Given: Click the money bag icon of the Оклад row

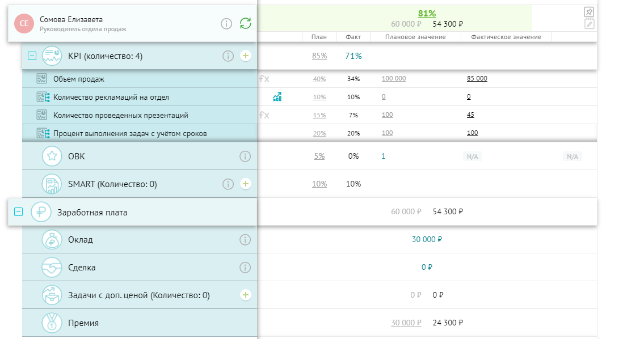Looking at the screenshot, I should 52,240.
